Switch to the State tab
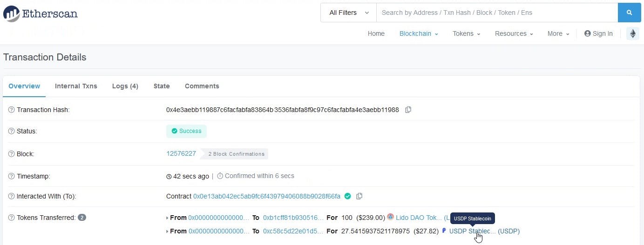Image resolution: width=644 pixels, height=245 pixels. pos(162,86)
